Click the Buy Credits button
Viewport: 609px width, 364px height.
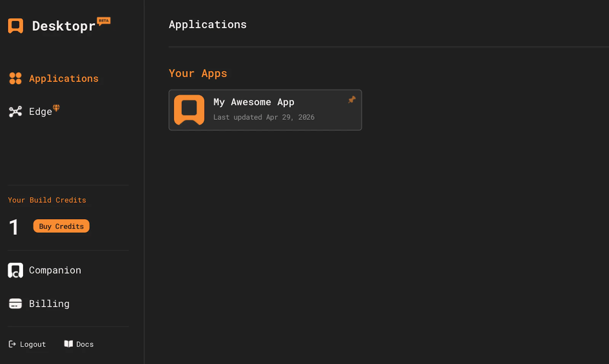[x=61, y=226]
